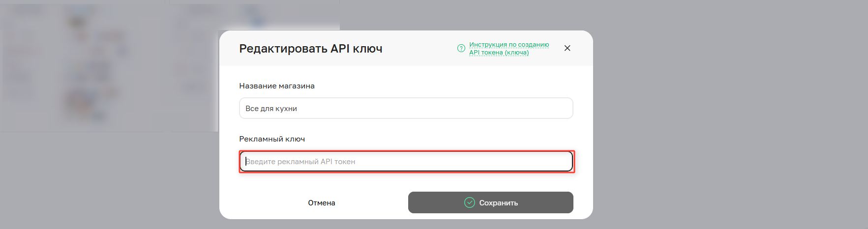Click the checkmark icon on the Сохранить button

tap(470, 202)
